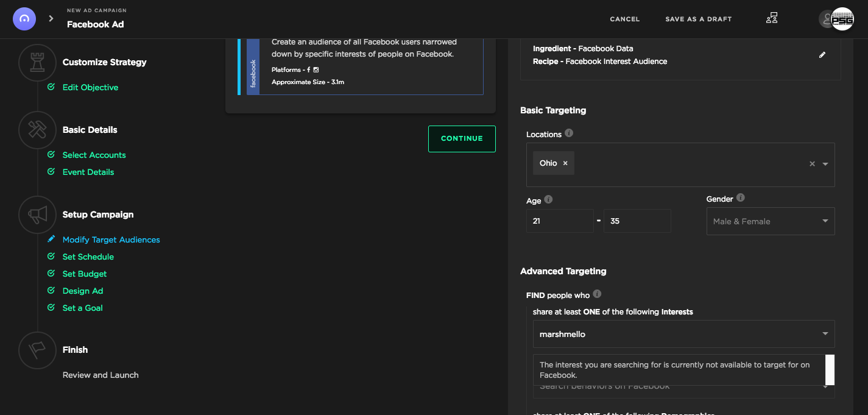Go to the Select Accounts step

point(94,155)
